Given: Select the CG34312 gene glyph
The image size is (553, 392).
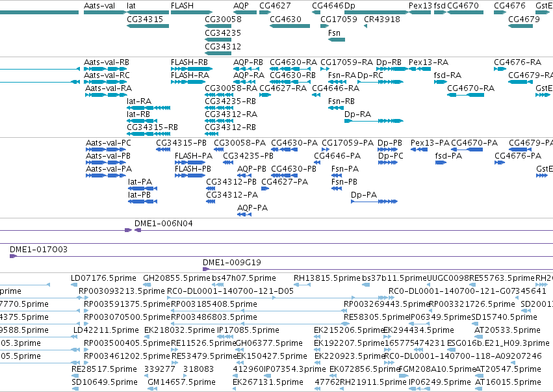Looking at the screenshot, I should [x=218, y=53].
